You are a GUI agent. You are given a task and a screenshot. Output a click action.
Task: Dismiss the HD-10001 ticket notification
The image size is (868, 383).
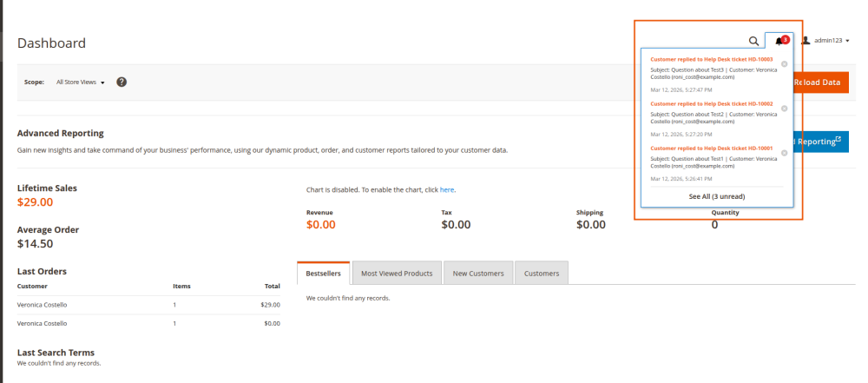pyautogui.click(x=785, y=153)
